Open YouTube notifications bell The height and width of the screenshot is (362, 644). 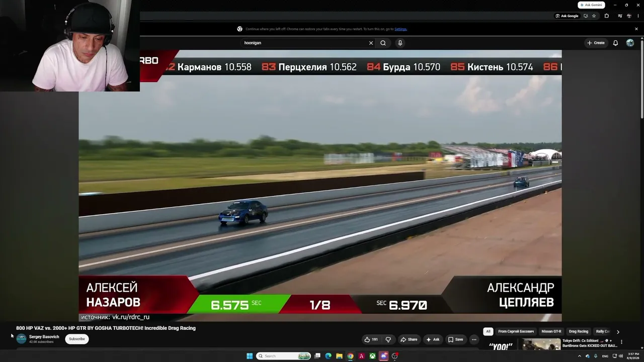pos(615,43)
